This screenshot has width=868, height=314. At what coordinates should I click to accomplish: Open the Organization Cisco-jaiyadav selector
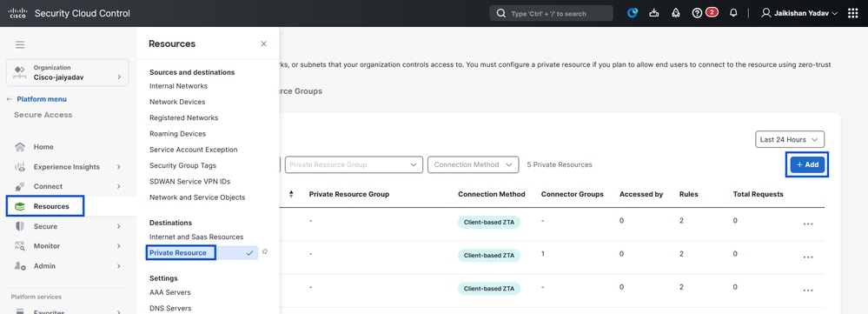point(68,72)
